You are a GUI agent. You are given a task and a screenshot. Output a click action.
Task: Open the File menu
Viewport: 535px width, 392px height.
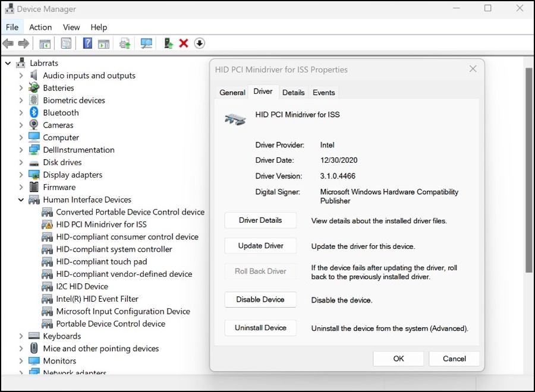click(x=12, y=27)
